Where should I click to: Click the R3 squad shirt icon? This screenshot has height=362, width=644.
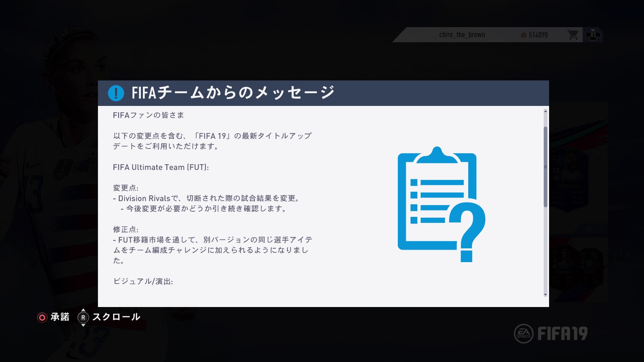[x=593, y=35]
